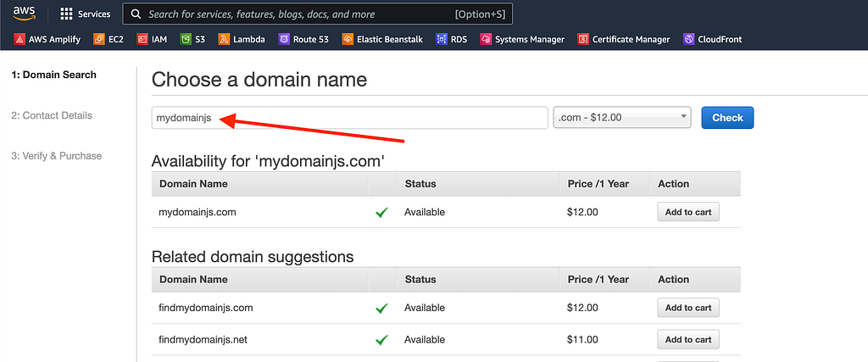868x362 pixels.
Task: Open the Lambda shortcut icon
Action: coord(224,39)
